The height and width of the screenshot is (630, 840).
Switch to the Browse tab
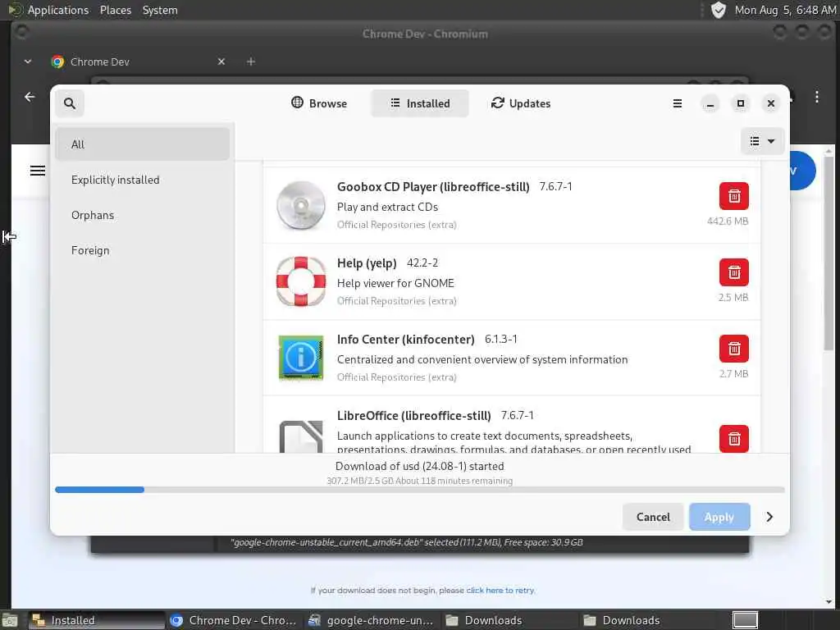319,103
